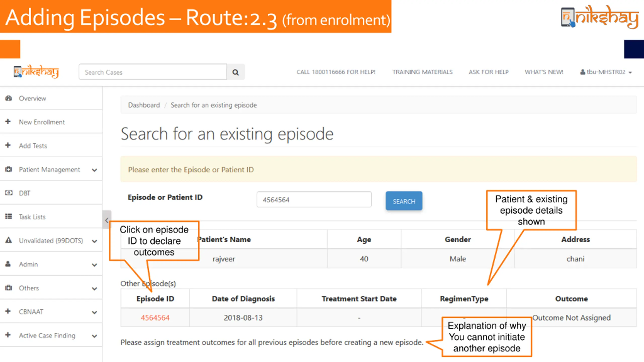Select Patient Management menu label
This screenshot has height=362, width=644.
50,170
